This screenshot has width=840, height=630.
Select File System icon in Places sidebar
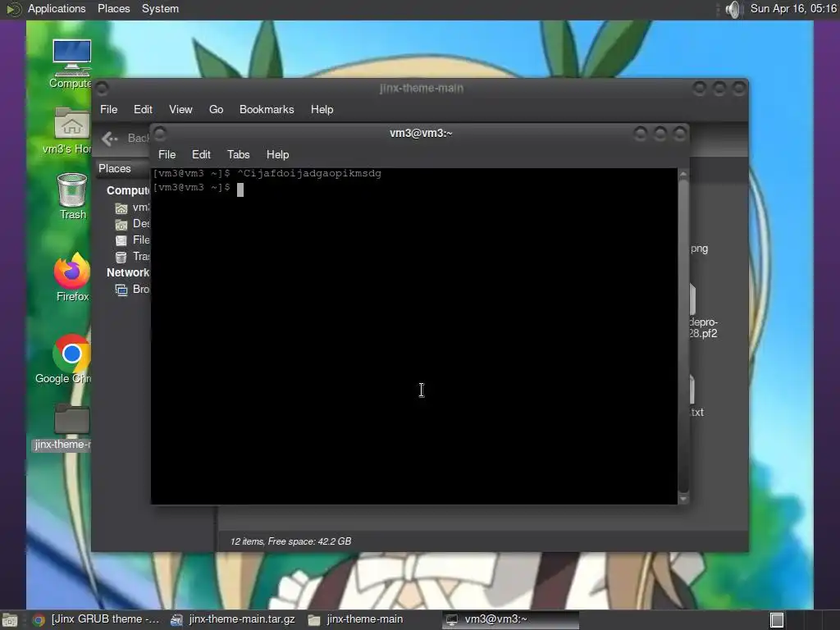pyautogui.click(x=121, y=240)
